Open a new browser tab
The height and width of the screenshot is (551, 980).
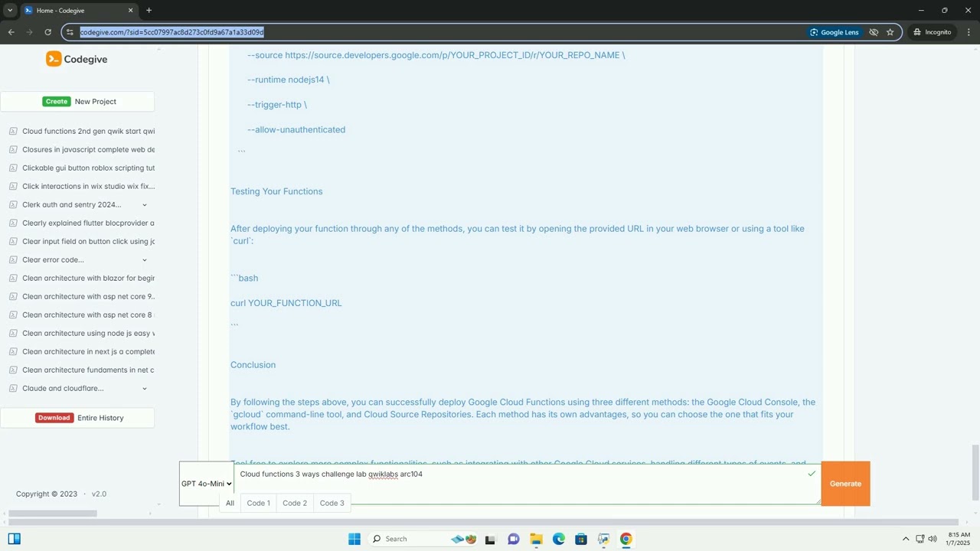(x=149, y=11)
